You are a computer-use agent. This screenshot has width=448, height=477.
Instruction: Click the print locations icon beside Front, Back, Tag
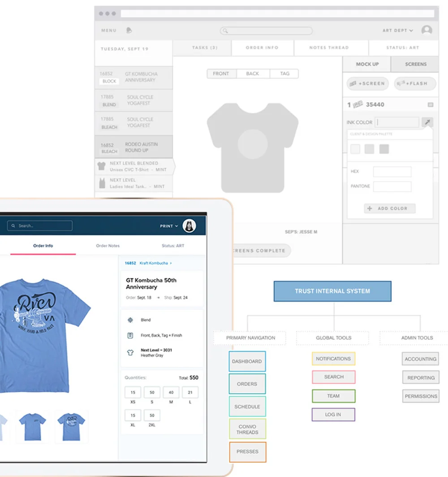pyautogui.click(x=130, y=335)
